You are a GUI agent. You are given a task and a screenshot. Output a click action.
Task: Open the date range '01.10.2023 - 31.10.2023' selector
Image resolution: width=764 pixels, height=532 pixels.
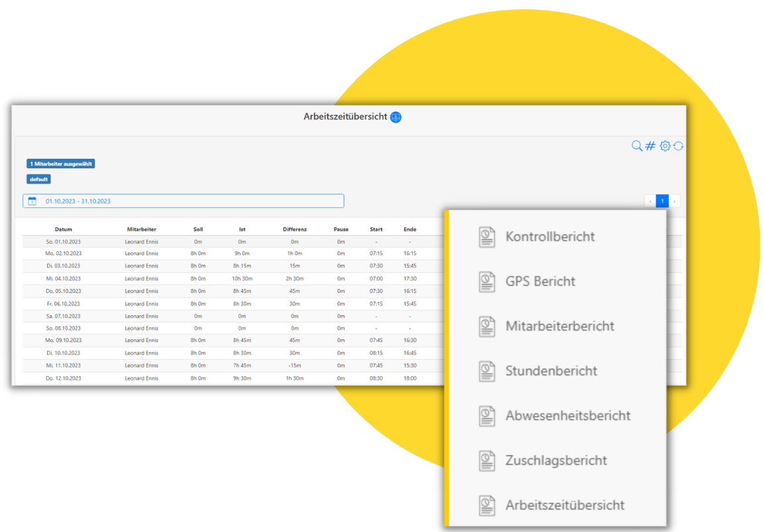[x=78, y=200]
